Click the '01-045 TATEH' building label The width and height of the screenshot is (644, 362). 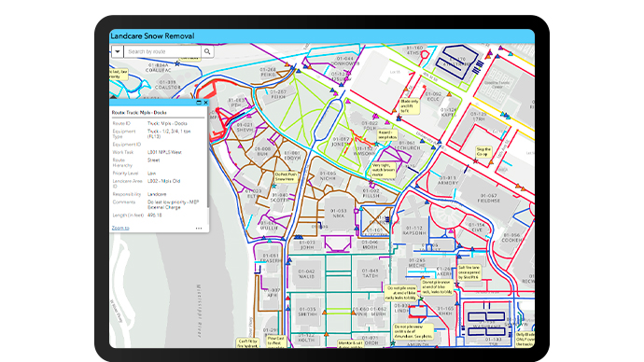point(370,273)
